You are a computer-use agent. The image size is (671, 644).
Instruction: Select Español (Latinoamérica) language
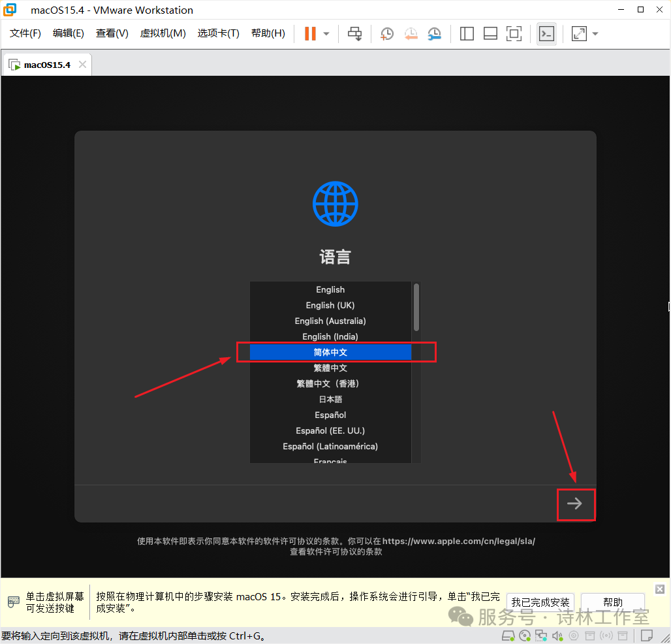(x=330, y=447)
